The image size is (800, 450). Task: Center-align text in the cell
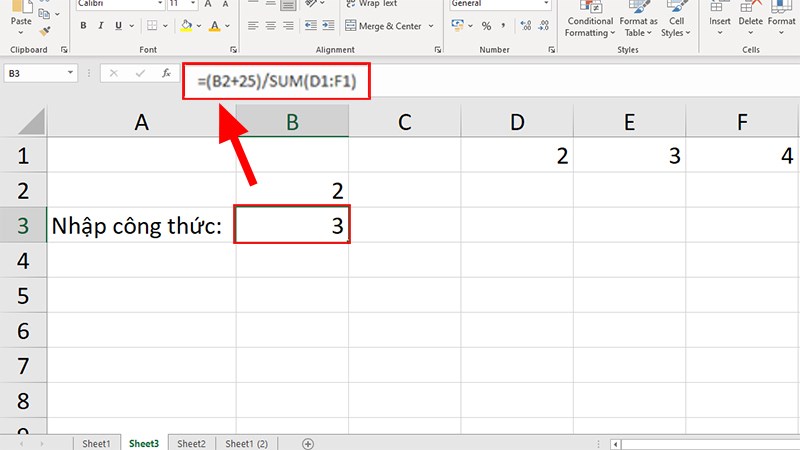click(x=271, y=26)
